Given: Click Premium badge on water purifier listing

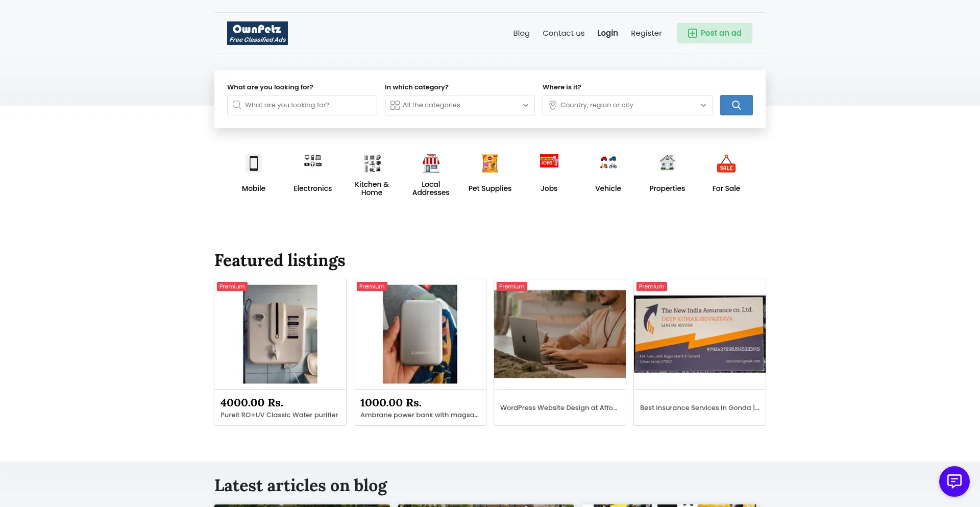Looking at the screenshot, I should pos(232,287).
